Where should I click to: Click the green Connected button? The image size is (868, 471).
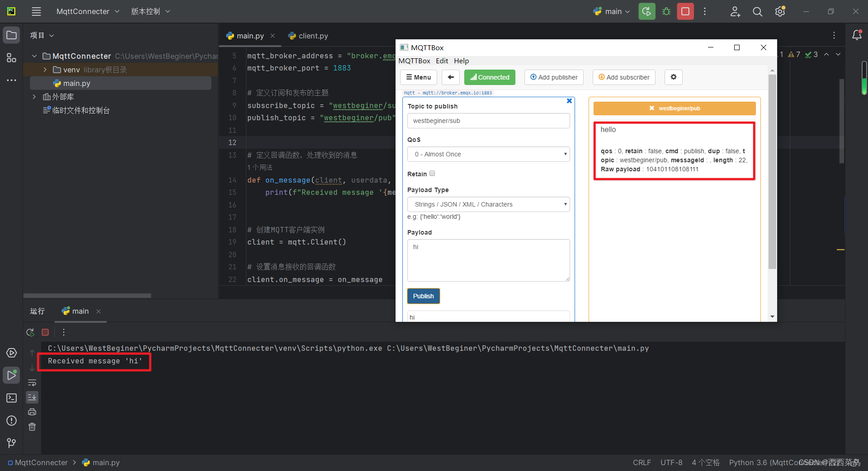pos(490,77)
